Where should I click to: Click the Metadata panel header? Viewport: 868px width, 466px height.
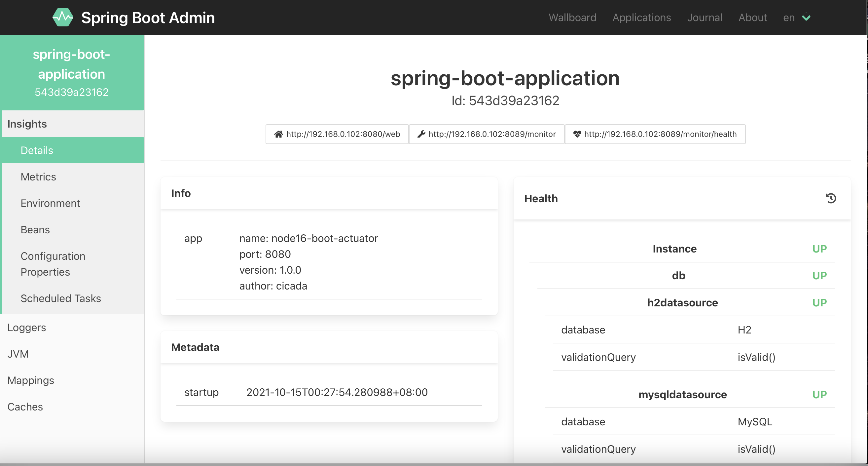tap(329, 347)
